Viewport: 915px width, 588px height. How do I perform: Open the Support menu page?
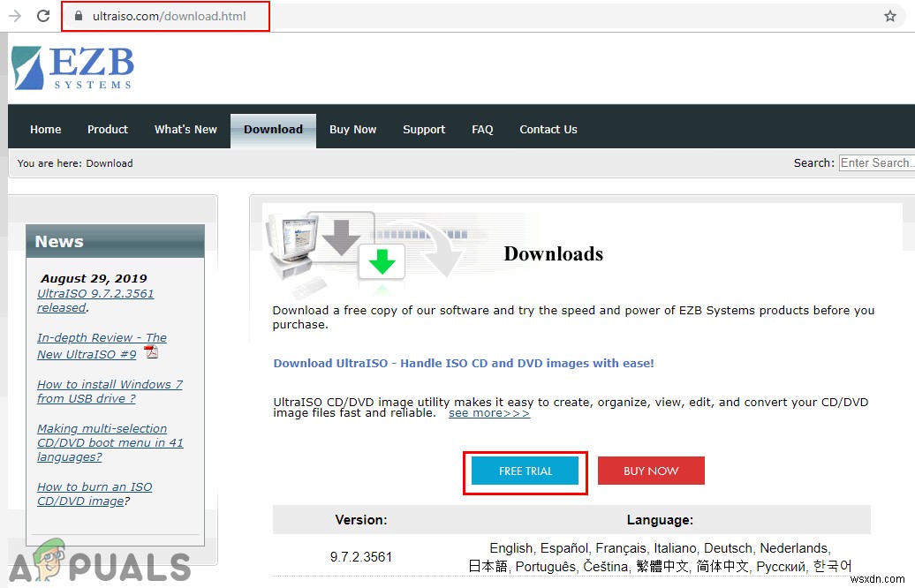424,130
